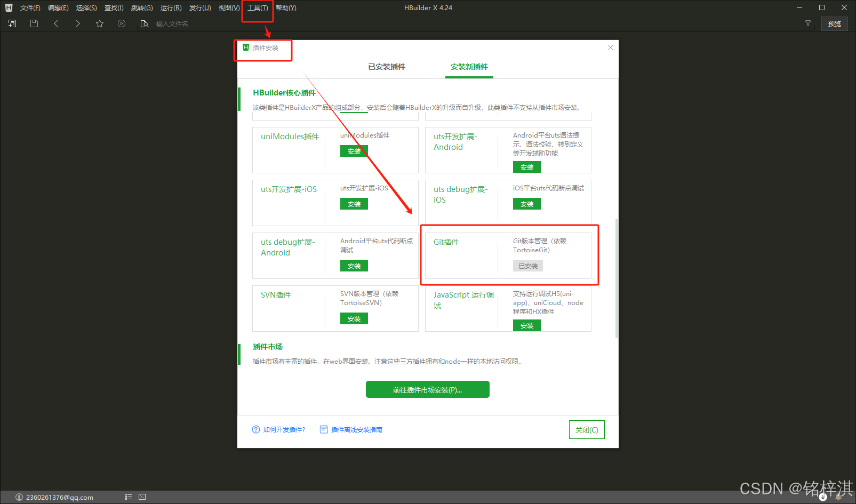Click the HBuilder核心插件 heading
Screen dimensions: 856x504
click(x=284, y=93)
